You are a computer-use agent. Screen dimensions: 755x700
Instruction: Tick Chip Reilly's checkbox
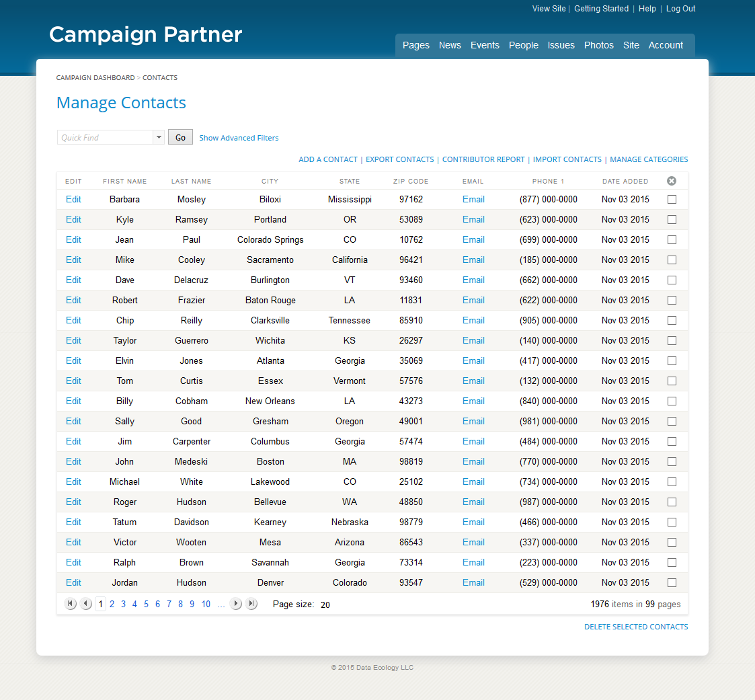[x=672, y=321]
